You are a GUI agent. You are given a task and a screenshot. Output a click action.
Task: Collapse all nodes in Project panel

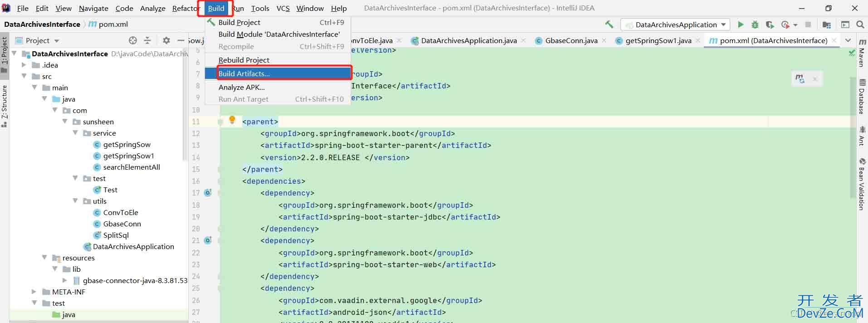click(x=147, y=40)
